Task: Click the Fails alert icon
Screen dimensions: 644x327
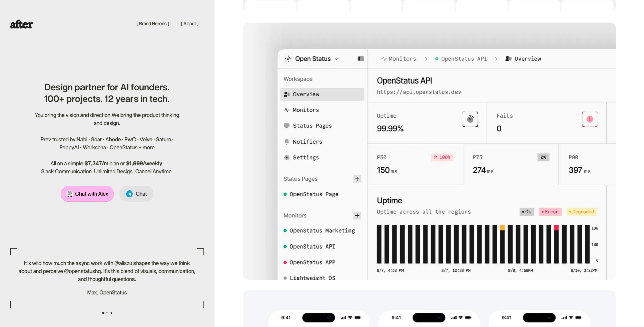Action: click(590, 119)
